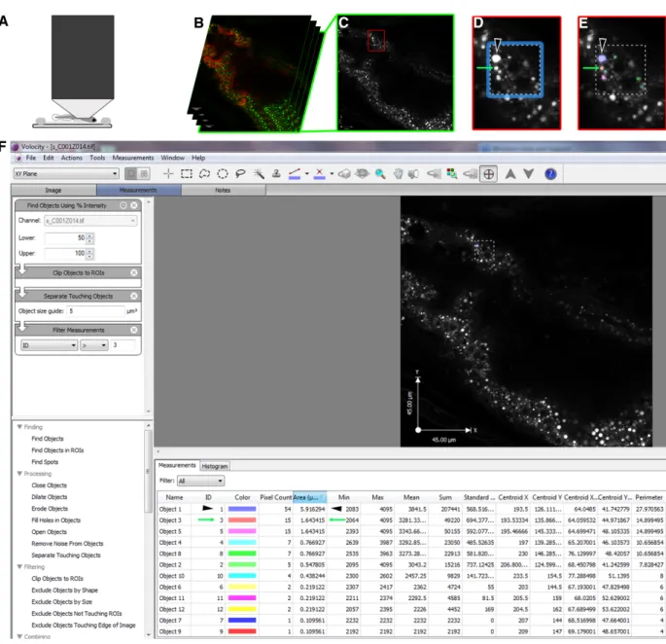Select the crosshair point tool
Screen dimensions: 666x644
pyautogui.click(x=168, y=174)
